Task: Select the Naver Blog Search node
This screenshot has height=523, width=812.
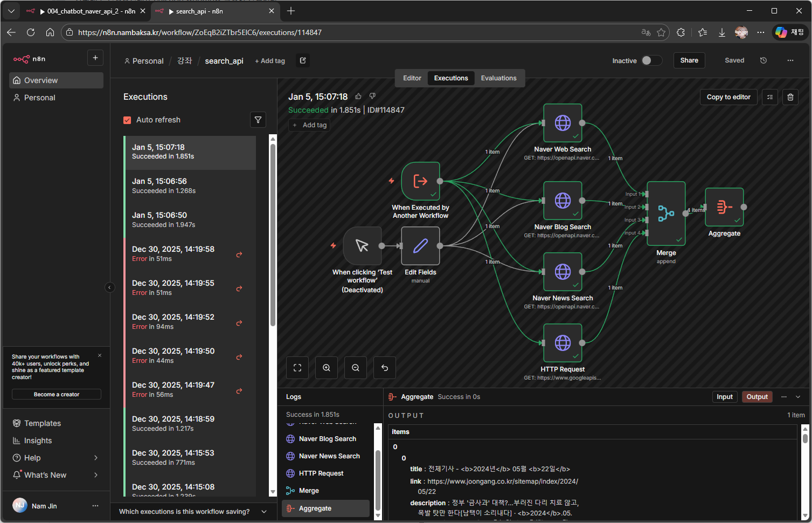Action: pyautogui.click(x=563, y=201)
